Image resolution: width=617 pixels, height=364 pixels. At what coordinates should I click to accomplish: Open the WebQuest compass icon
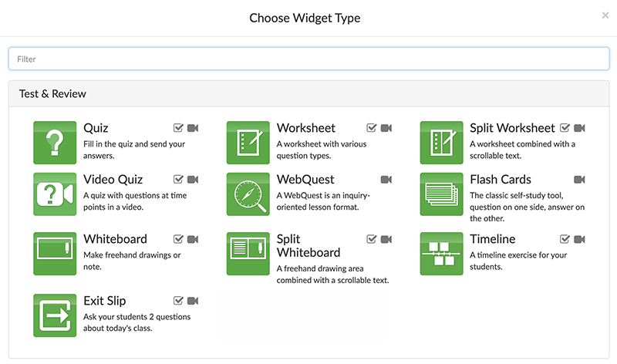pos(248,194)
